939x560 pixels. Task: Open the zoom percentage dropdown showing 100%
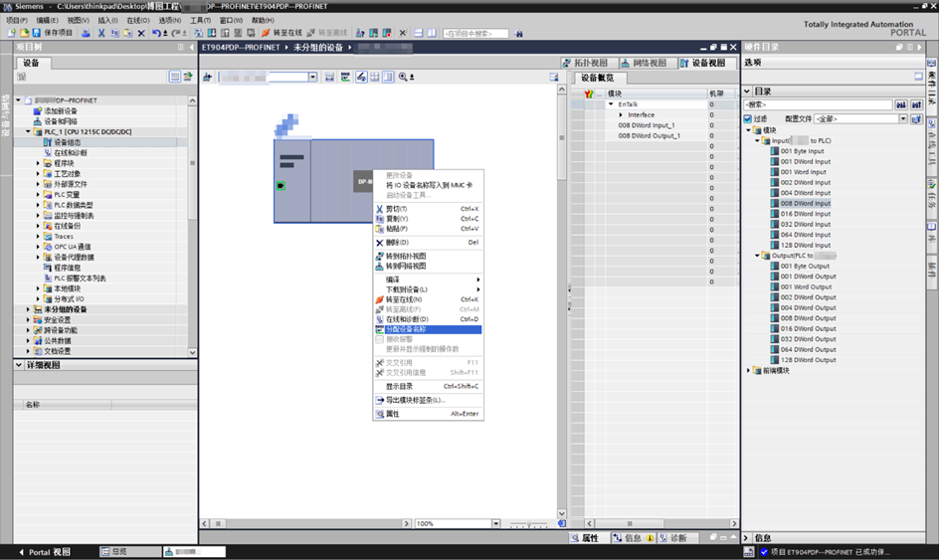coord(495,523)
